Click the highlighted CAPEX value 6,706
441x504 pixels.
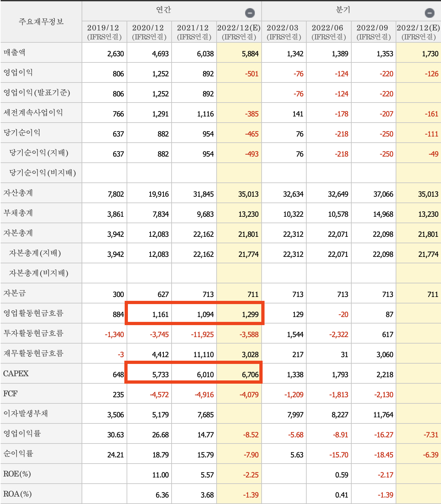(251, 374)
